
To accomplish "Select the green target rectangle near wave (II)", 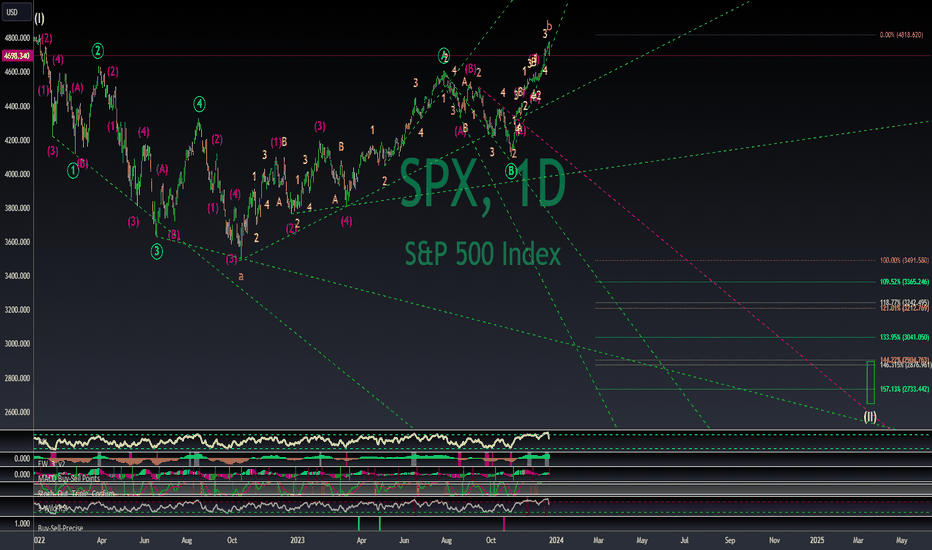I will pos(870,382).
